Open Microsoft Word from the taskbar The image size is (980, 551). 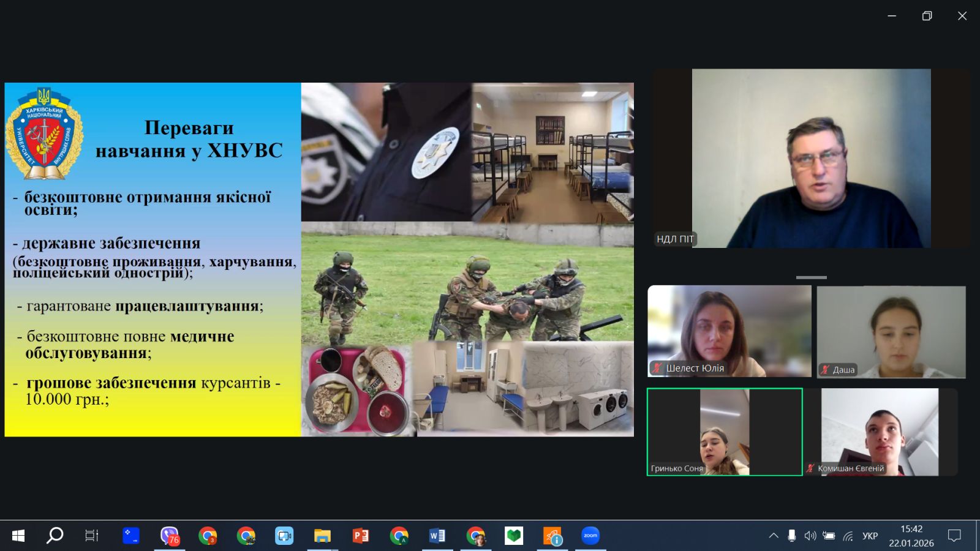[x=437, y=536]
